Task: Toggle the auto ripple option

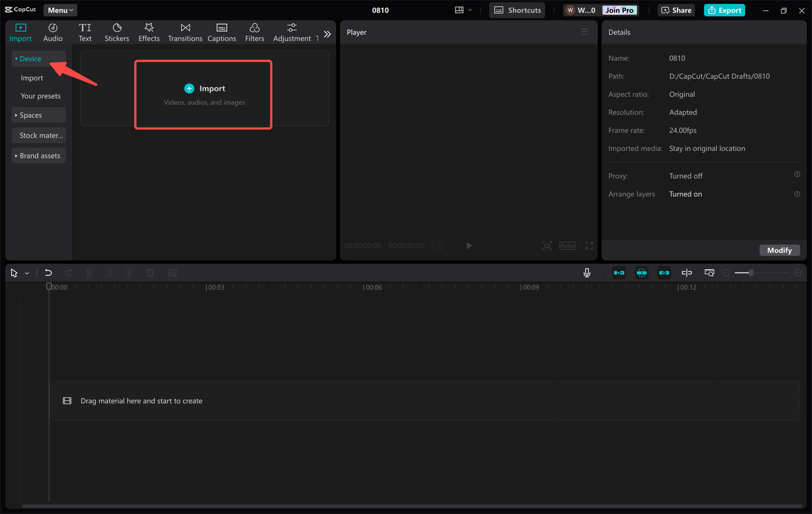Action: 619,272
